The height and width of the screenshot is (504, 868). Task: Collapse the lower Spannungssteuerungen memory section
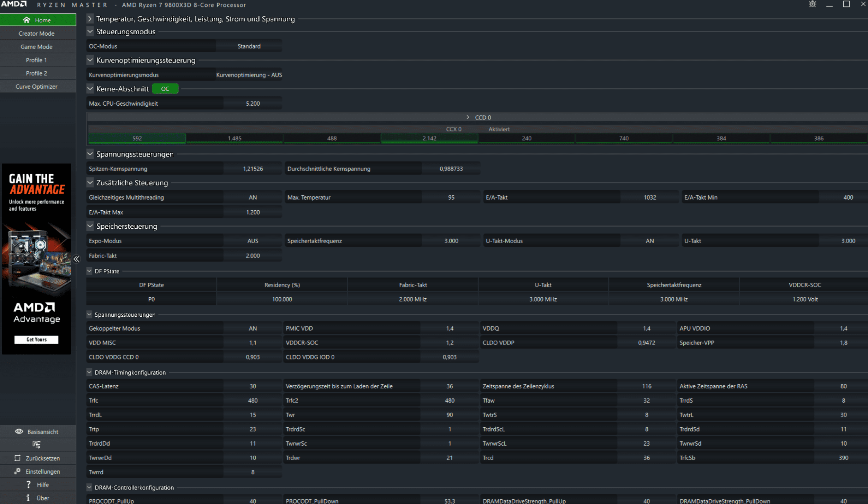pos(89,315)
